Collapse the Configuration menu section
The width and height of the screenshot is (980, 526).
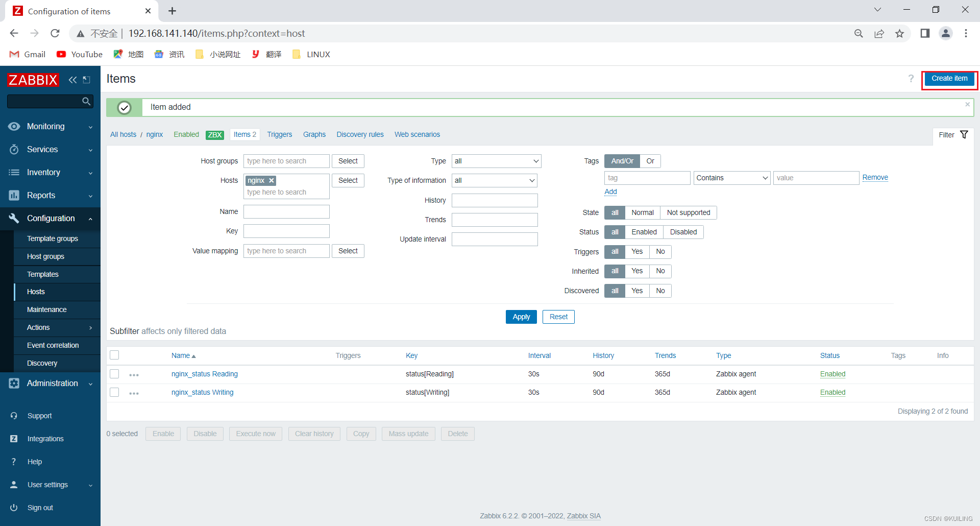tap(90, 219)
